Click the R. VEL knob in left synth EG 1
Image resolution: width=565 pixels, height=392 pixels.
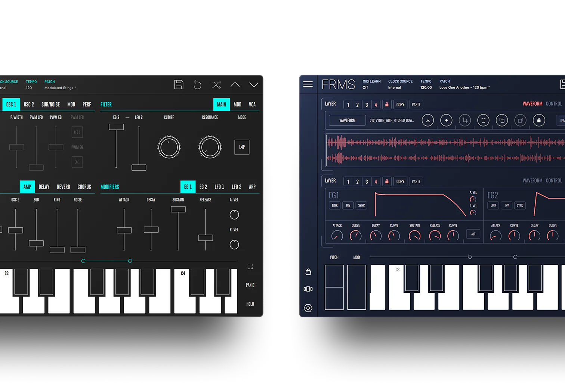(234, 245)
